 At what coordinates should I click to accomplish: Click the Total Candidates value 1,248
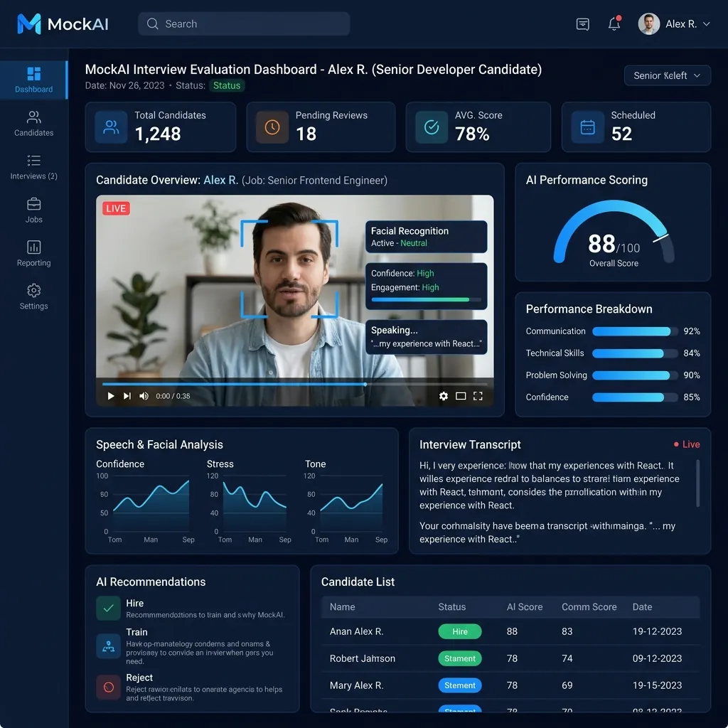[158, 134]
